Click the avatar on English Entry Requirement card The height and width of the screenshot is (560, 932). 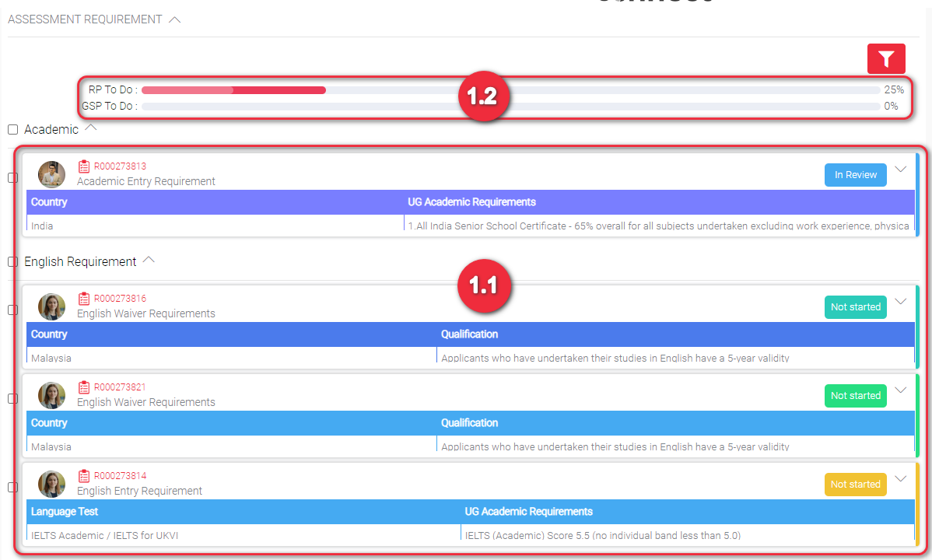point(52,484)
